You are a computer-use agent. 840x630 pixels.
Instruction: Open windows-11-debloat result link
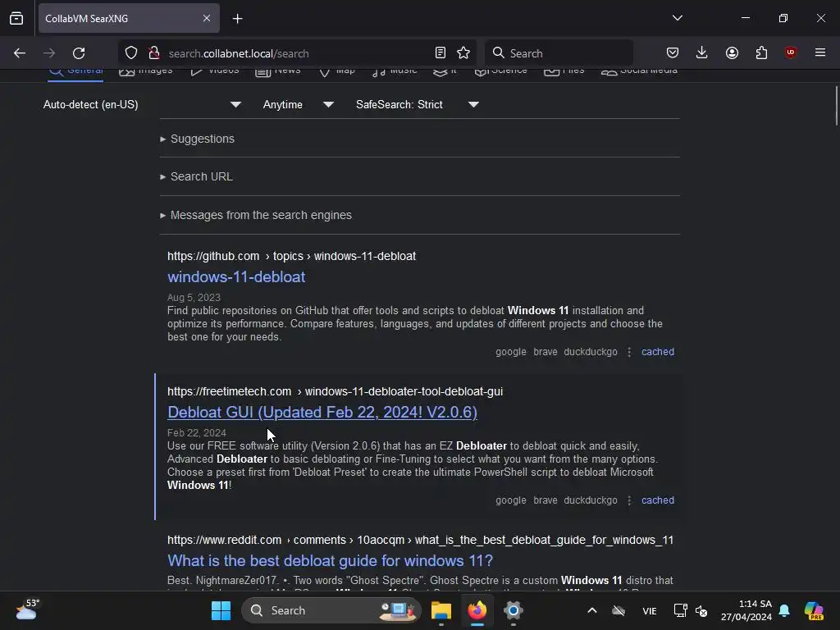[x=236, y=277]
